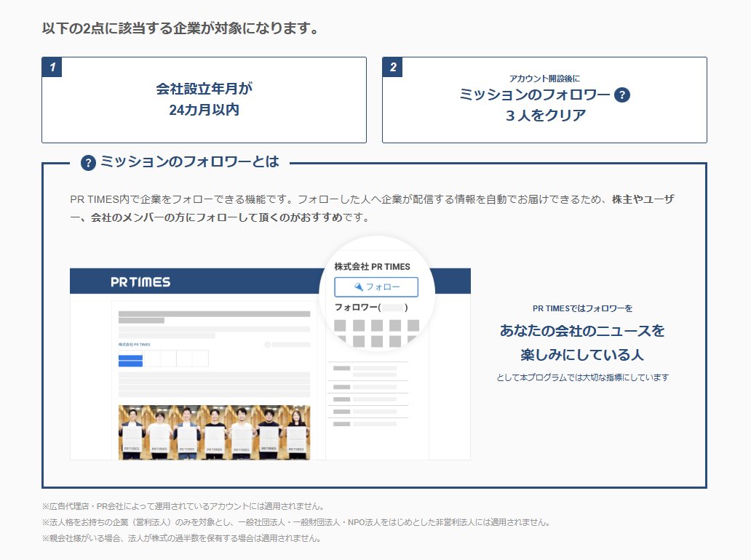Screen dimensions: 751x560
Task: Click the question mark icon in the ミッションのフォロワーとは heading
Action: 88,163
